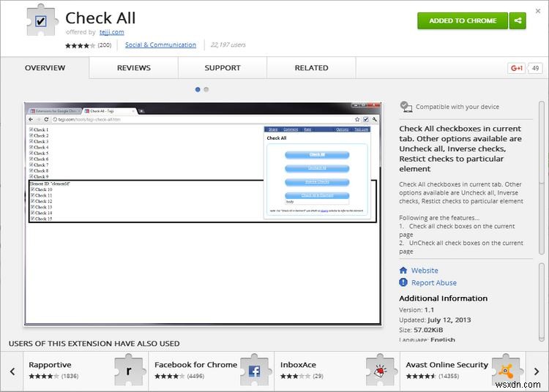This screenshot has height=392, width=549.
Task: Show previous related extensions with left arrow
Action: click(x=12, y=372)
